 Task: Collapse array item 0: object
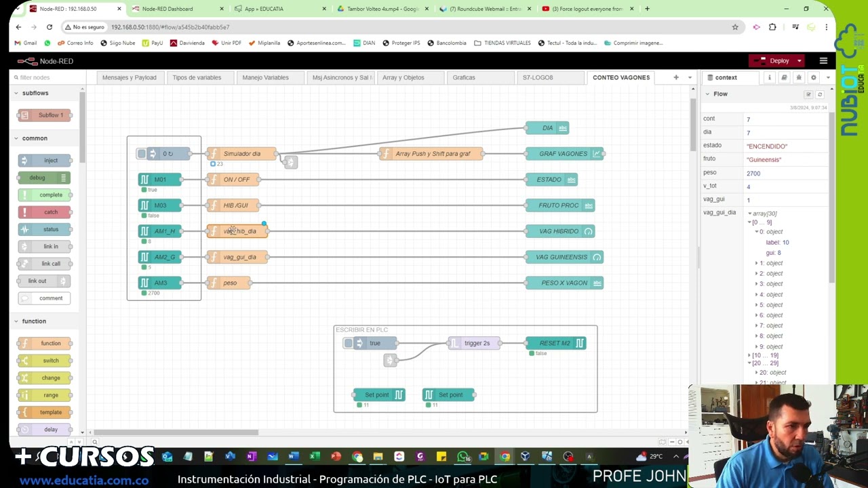(x=757, y=232)
